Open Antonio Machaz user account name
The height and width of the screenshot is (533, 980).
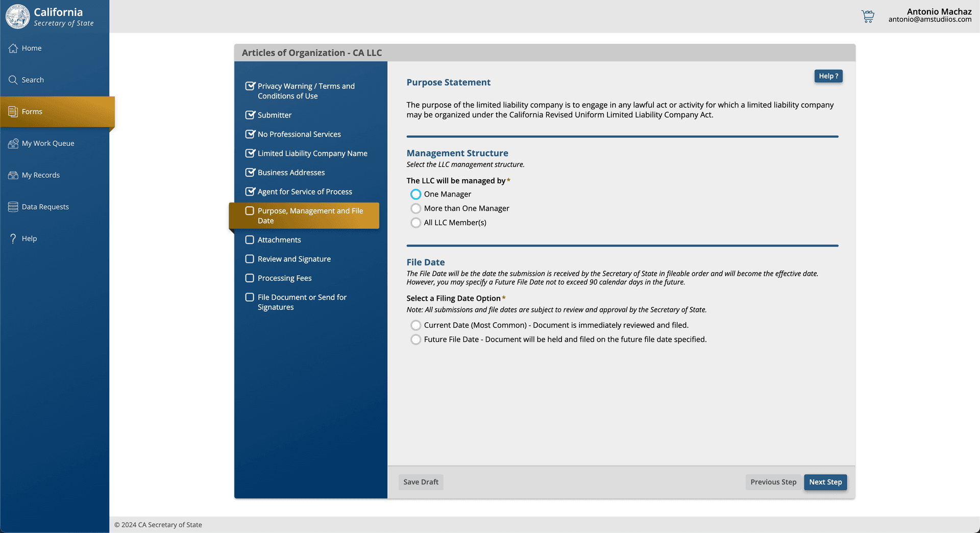pyautogui.click(x=939, y=12)
